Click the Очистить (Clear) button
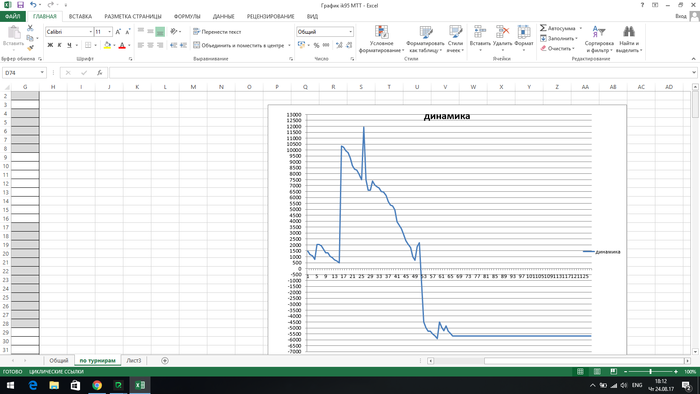The width and height of the screenshot is (700, 394). (x=558, y=48)
